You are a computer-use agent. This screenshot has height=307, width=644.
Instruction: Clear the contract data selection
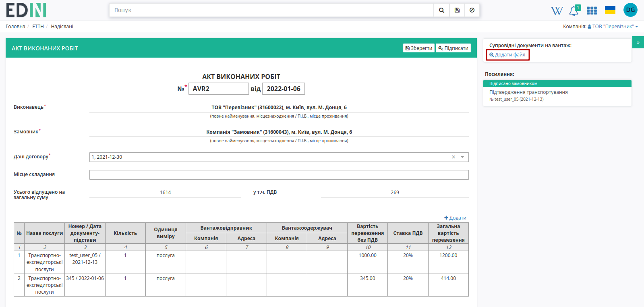click(x=453, y=157)
